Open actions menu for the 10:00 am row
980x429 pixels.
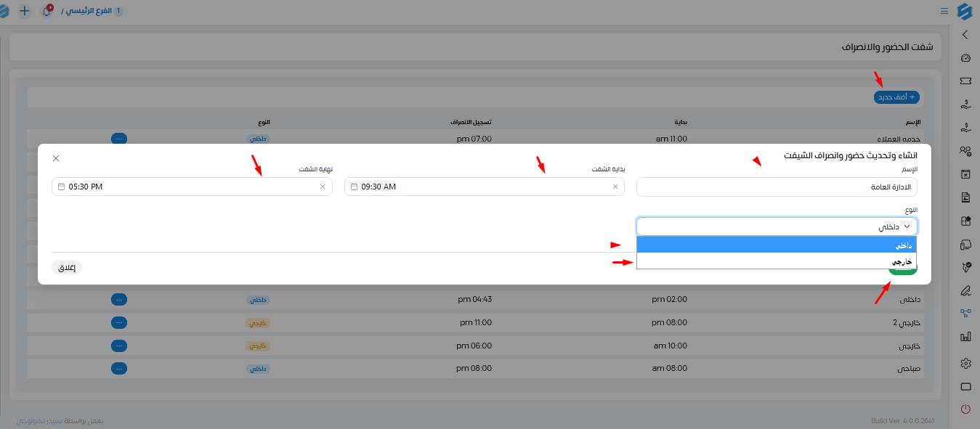119,346
